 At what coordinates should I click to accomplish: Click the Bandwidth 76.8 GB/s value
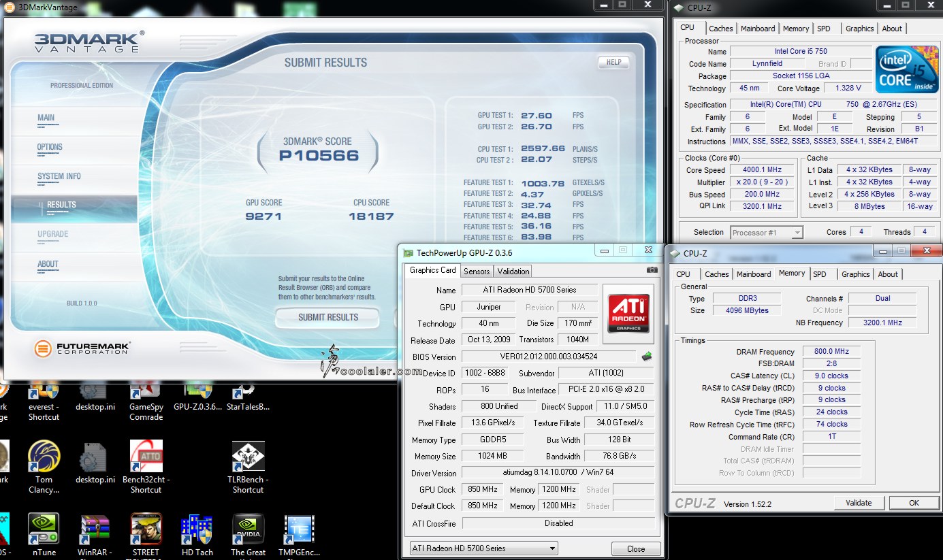point(619,456)
